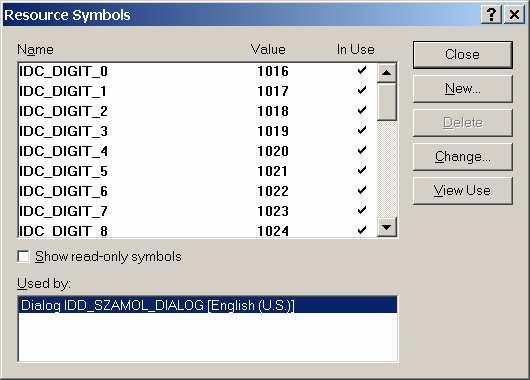The image size is (530, 380).
Task: Click the value 1020
Action: 273,151
